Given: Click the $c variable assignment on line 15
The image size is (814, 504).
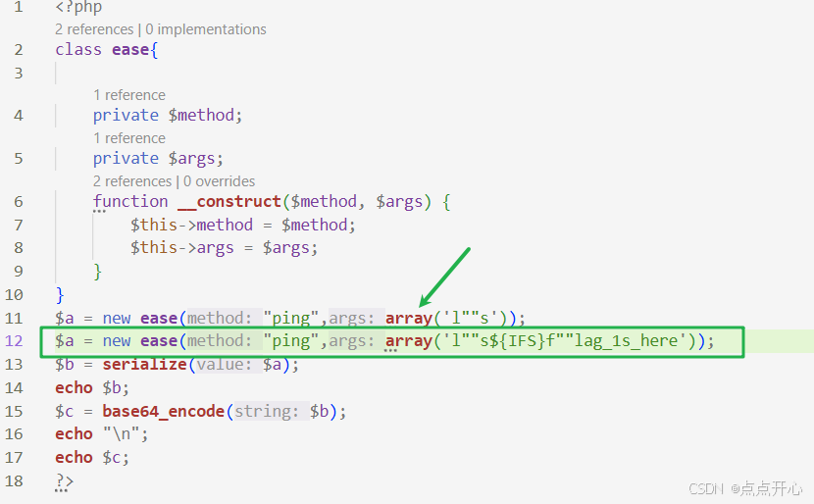Looking at the screenshot, I should 65,411.
